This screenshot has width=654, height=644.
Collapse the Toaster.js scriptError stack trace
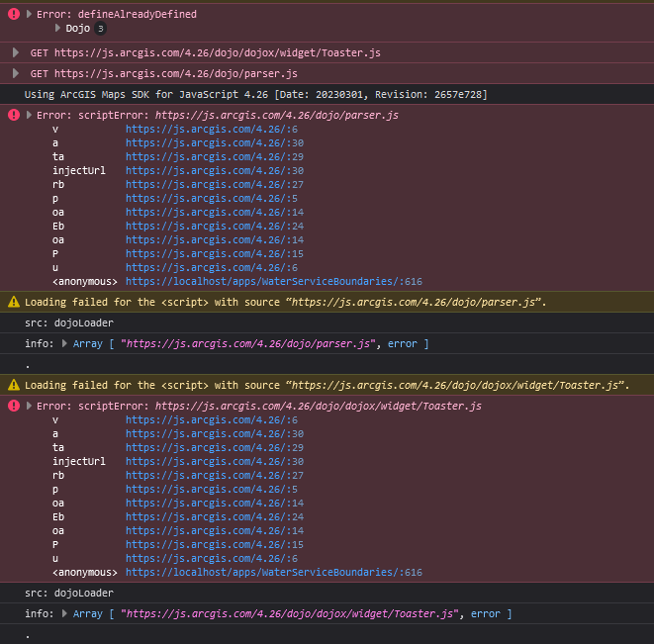(x=29, y=406)
